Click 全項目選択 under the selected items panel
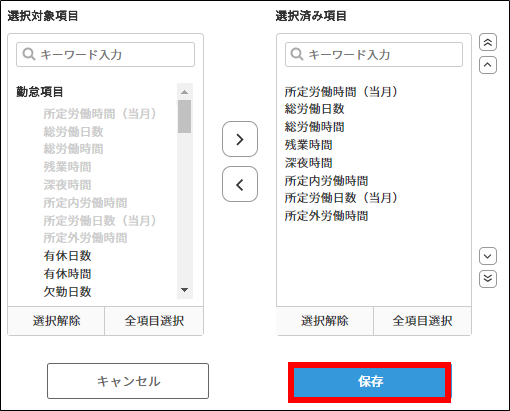 (422, 321)
